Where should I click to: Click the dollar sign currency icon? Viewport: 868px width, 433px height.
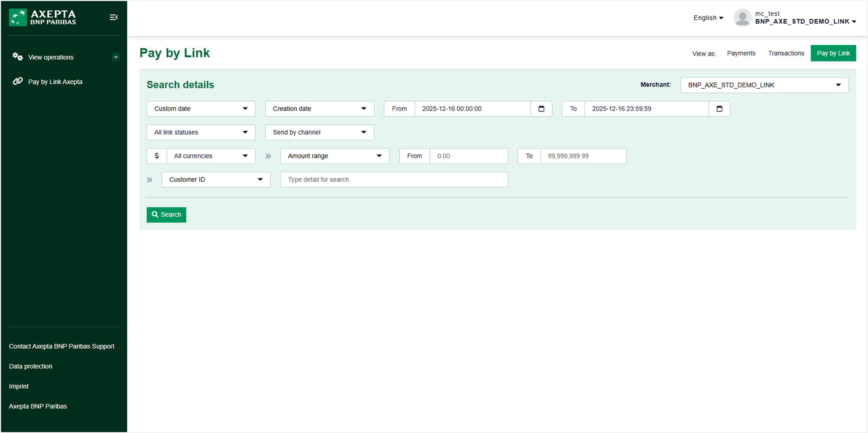pos(157,156)
